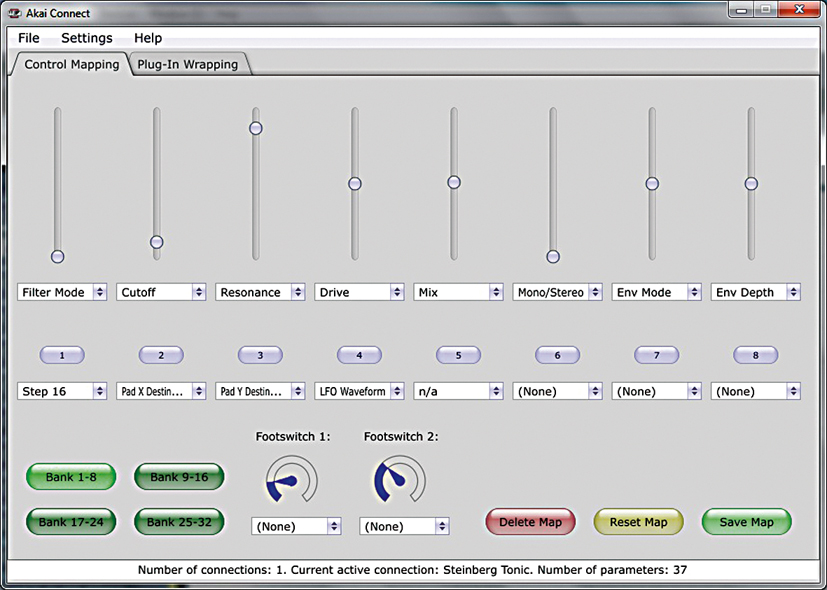Image resolution: width=827 pixels, height=590 pixels.
Task: Open the LFO Waveform dropdown
Action: click(x=359, y=391)
